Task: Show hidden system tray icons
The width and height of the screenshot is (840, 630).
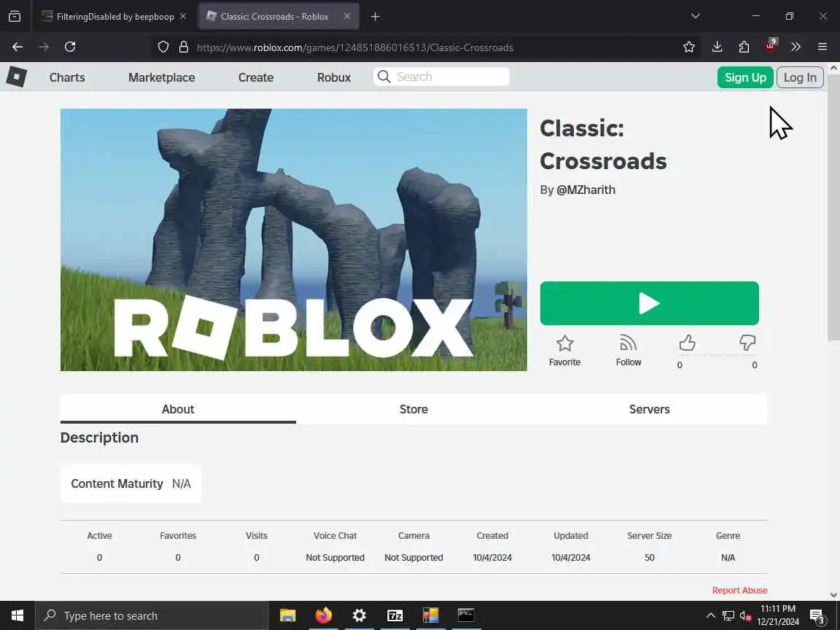Action: [x=710, y=615]
